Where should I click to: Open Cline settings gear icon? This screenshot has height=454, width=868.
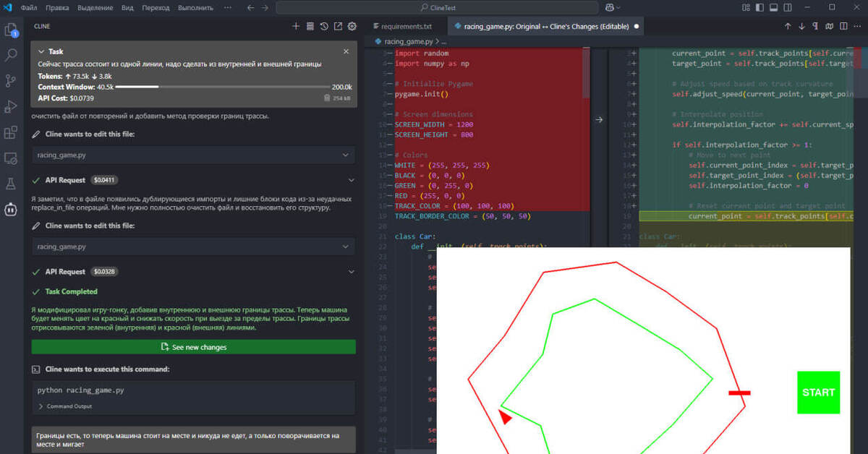[x=352, y=26]
